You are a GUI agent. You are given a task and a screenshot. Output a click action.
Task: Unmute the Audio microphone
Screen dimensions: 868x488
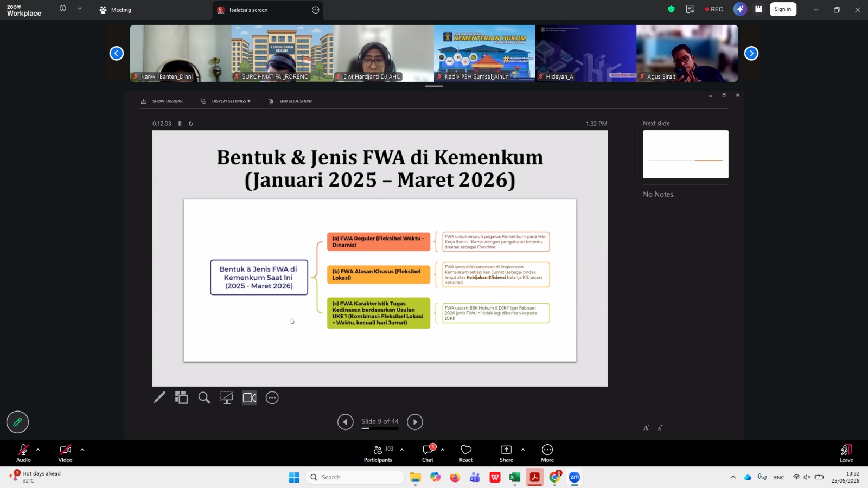coord(23,453)
